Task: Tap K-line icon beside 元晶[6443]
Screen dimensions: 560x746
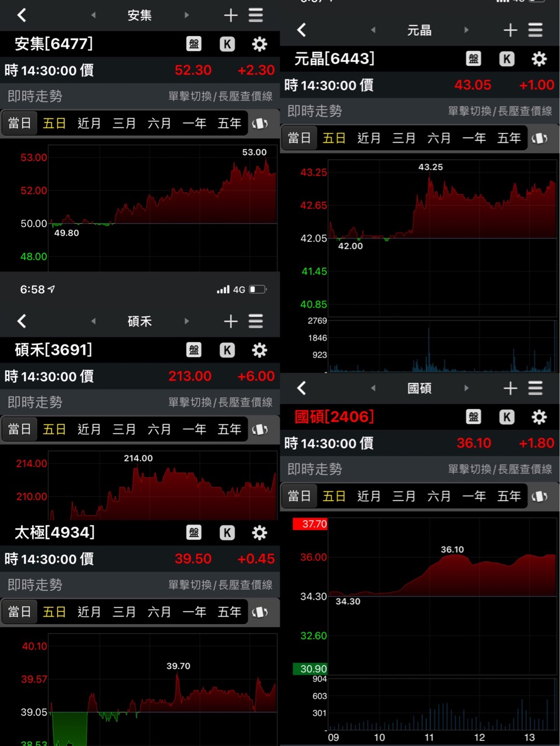Action: pos(506,59)
